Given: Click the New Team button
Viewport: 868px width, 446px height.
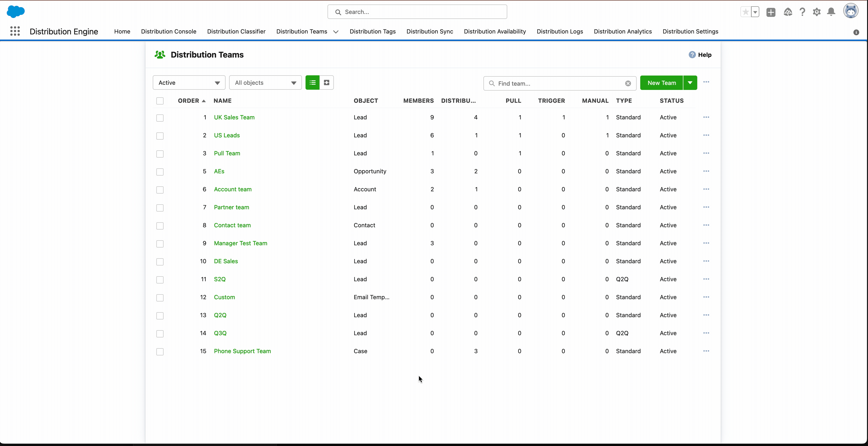Looking at the screenshot, I should click(661, 83).
